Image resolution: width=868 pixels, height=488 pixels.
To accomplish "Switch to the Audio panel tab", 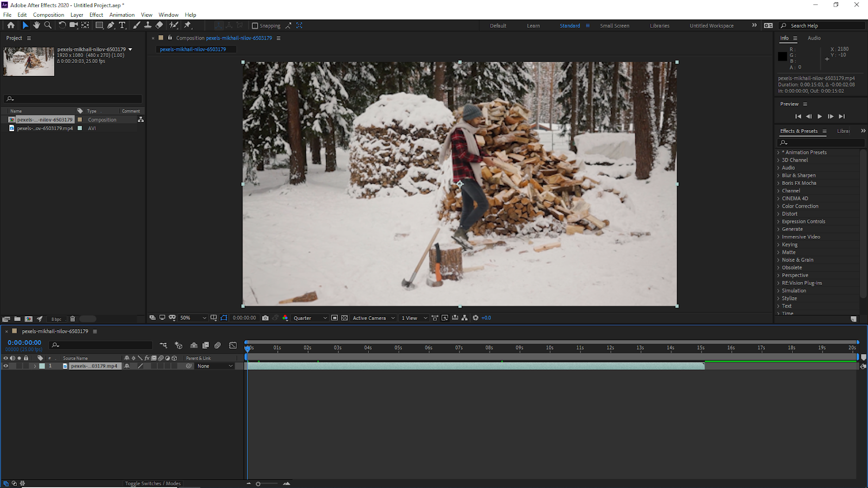I will coord(814,38).
